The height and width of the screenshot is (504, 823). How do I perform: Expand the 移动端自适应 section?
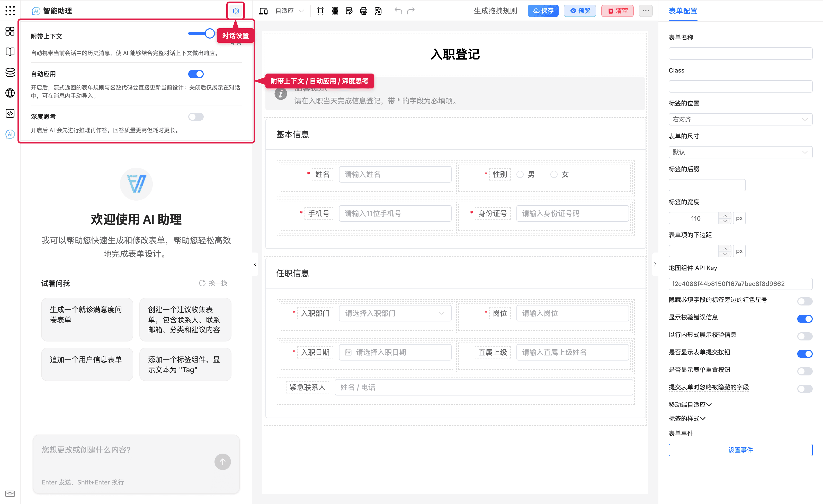click(690, 404)
